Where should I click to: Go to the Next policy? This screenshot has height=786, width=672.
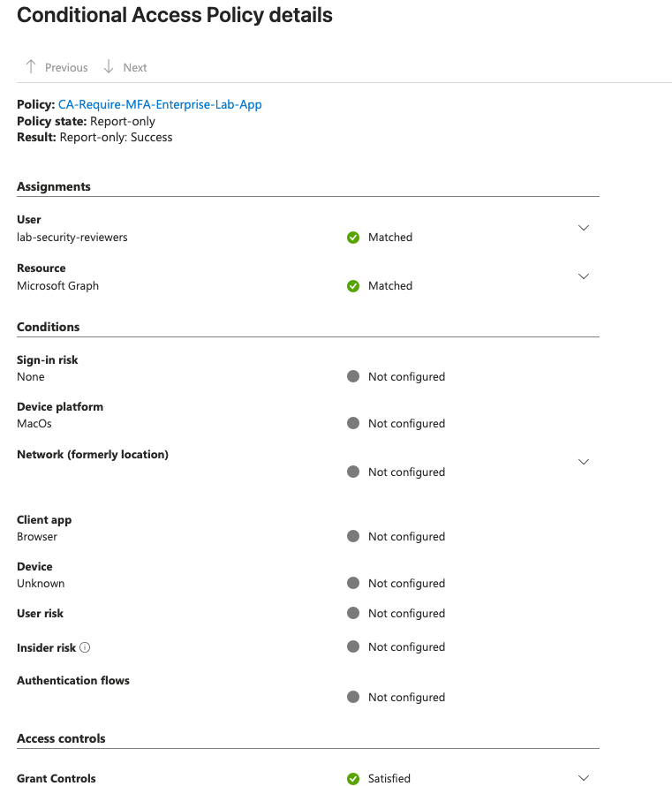[125, 67]
